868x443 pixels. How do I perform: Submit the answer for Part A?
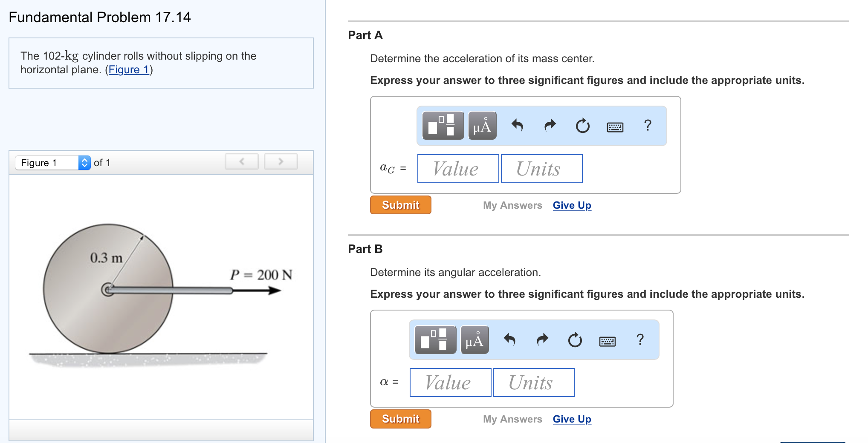click(400, 205)
